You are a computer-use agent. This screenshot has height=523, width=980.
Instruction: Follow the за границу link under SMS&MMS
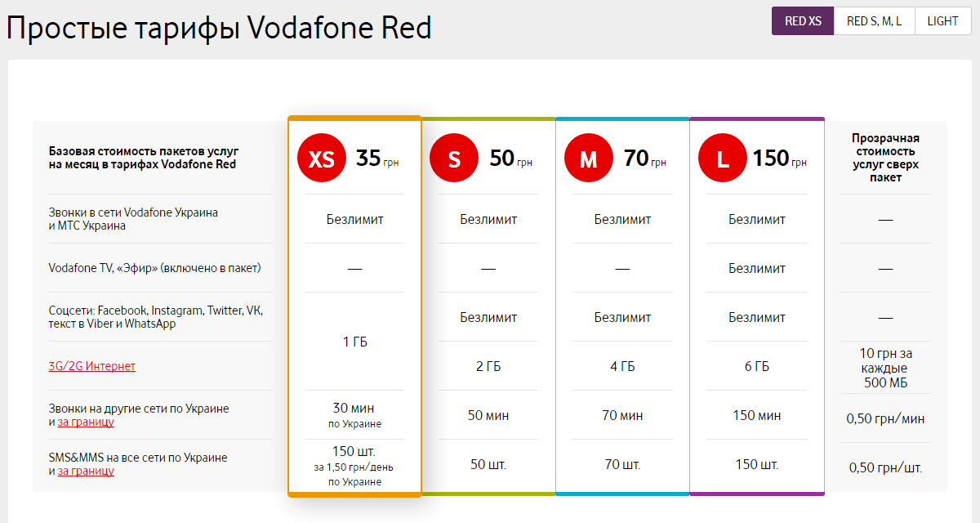[86, 471]
